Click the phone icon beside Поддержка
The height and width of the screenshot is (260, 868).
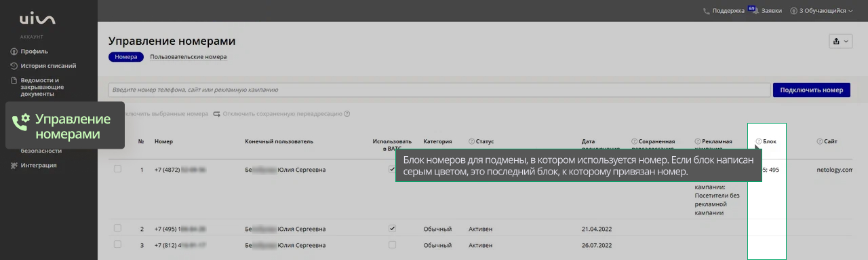point(707,11)
